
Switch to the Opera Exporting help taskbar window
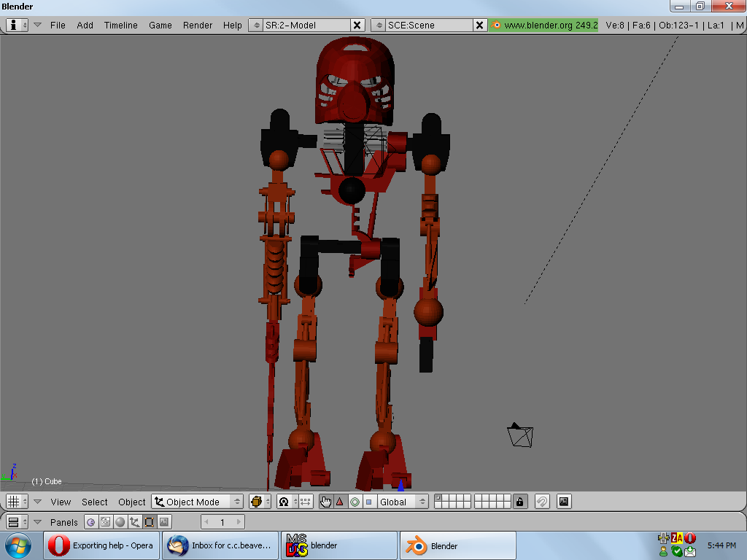[x=102, y=545]
